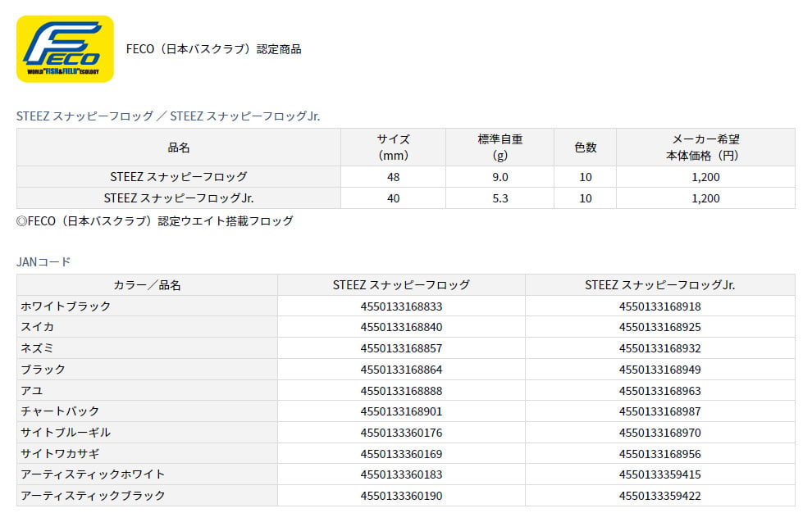Viewport: 812px width, 522px height.
Task: Click JAN code 4550133168932
Action: point(659,348)
